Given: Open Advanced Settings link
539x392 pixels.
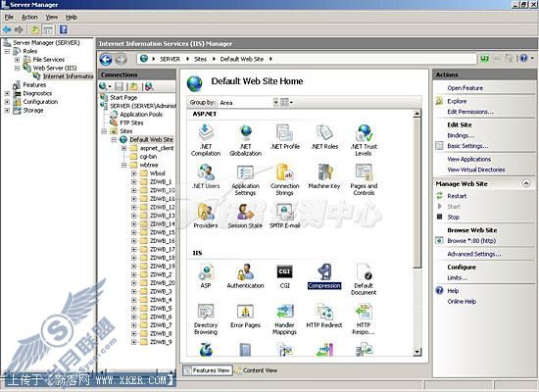Looking at the screenshot, I should [x=474, y=254].
